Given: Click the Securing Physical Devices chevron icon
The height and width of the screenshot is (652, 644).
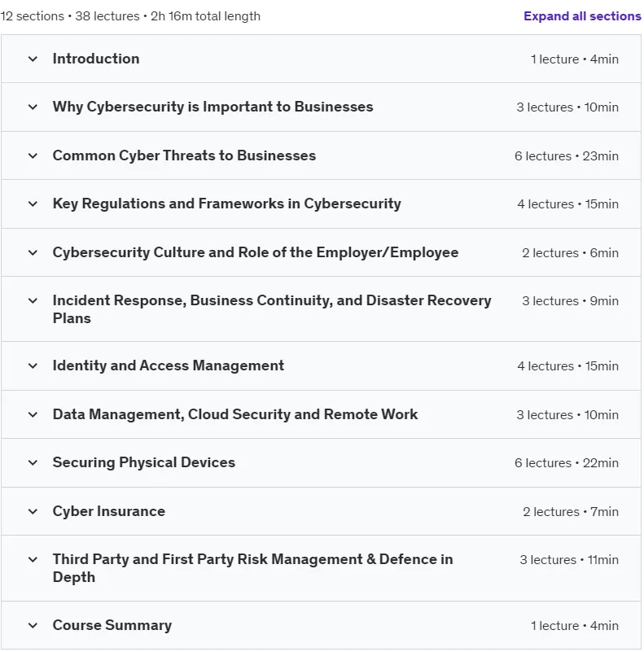Looking at the screenshot, I should (33, 463).
